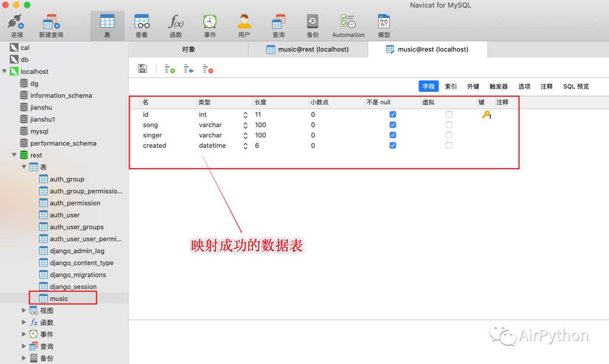Switch to the 索引 indexes tab
Viewport: 609px width, 364px height.
(x=451, y=86)
